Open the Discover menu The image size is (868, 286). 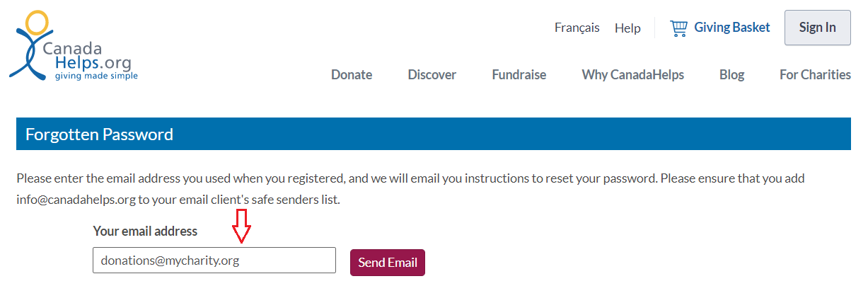click(432, 74)
